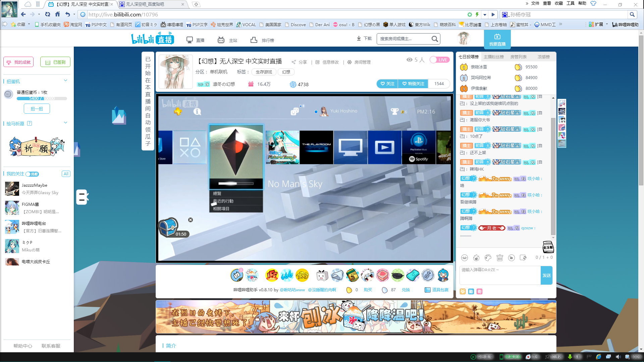Open the hot words flame icon
The width and height of the screenshot is (644, 362).
[x=476, y=258]
